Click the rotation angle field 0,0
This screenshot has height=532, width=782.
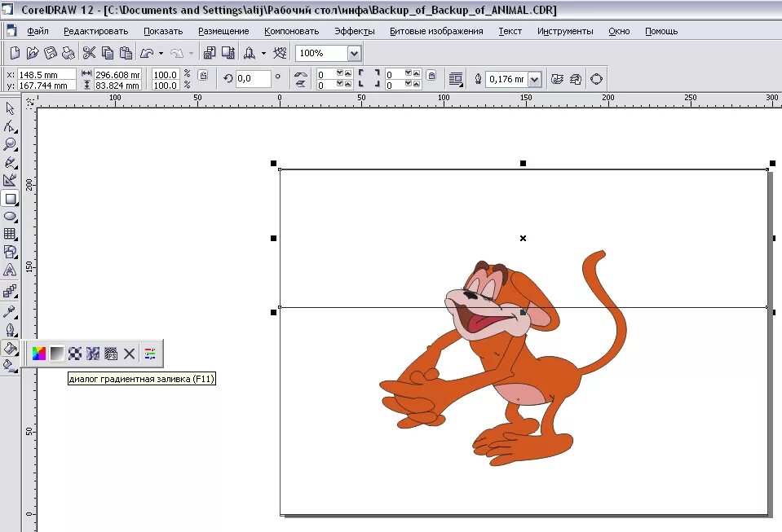[254, 78]
